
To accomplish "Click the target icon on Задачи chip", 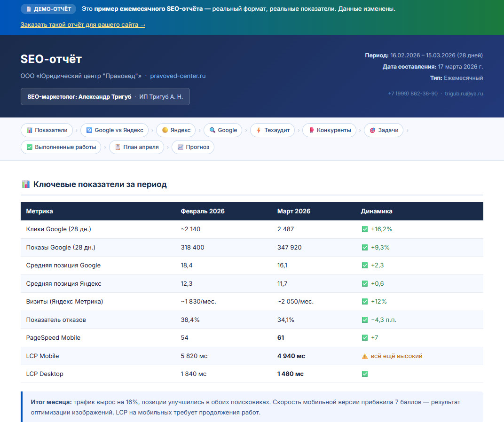I will click(372, 130).
